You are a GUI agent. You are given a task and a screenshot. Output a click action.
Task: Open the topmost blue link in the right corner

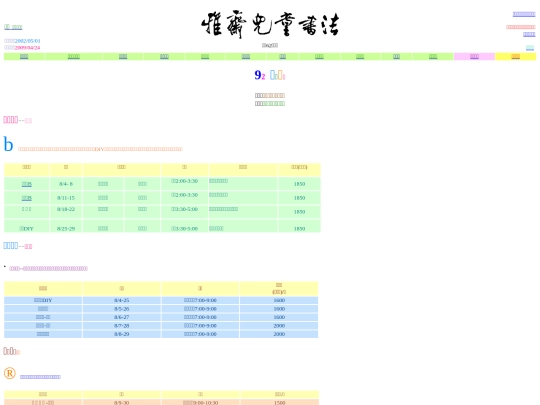point(524,14)
